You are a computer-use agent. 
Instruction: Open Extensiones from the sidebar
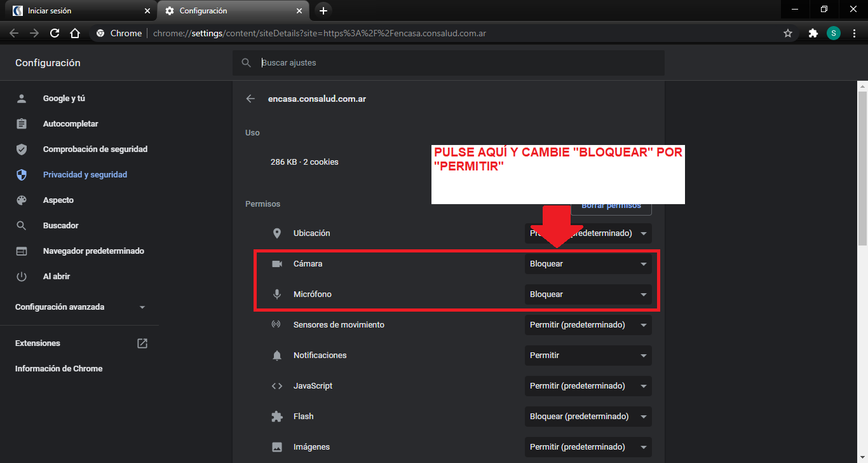(37, 343)
